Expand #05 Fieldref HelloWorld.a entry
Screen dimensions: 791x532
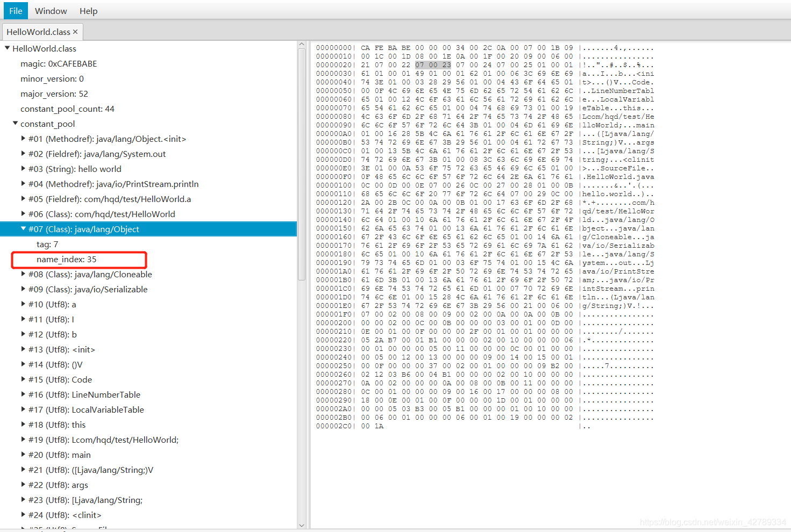(24, 198)
